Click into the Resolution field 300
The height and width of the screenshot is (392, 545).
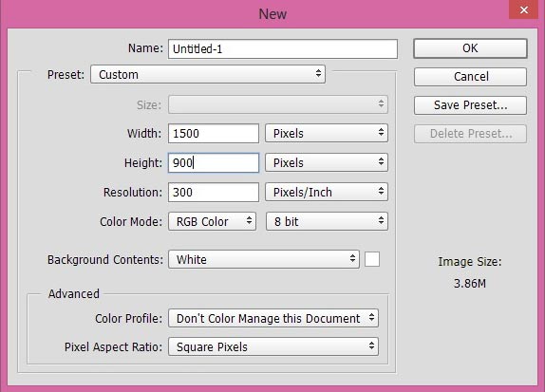coord(214,192)
